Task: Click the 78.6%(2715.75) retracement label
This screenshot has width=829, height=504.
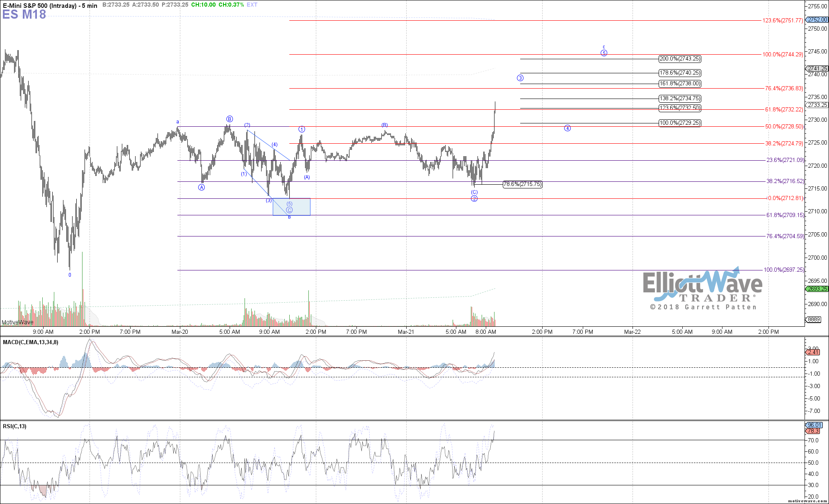Action: click(522, 184)
